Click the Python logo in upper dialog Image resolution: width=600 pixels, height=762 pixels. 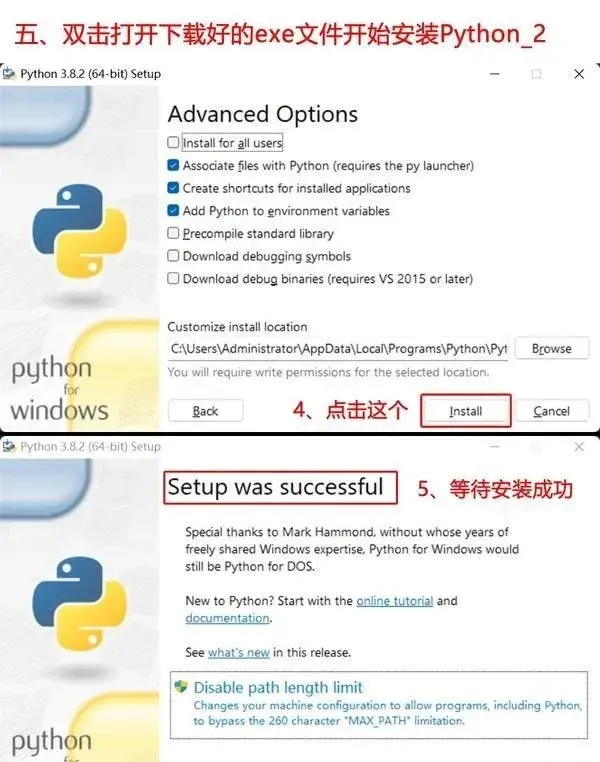[x=80, y=230]
